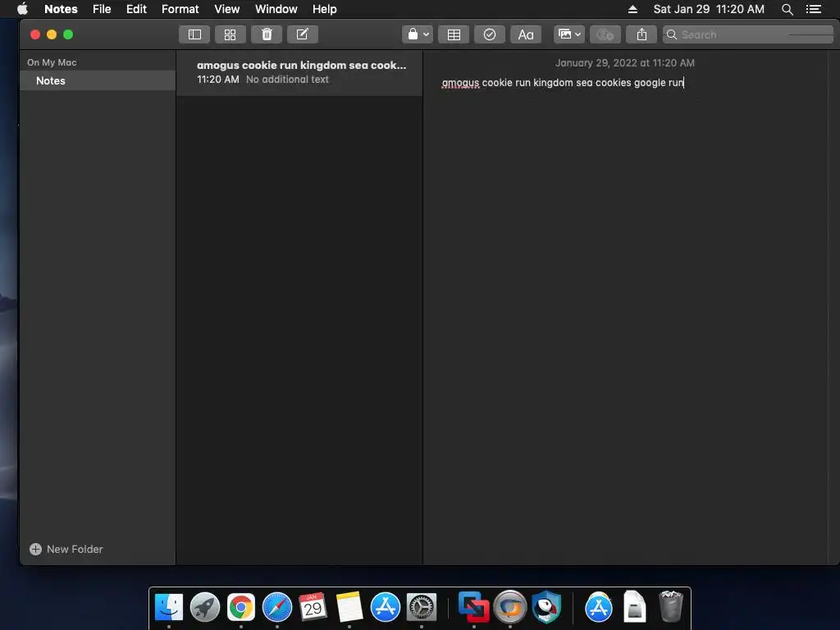Open the share note button
Image resolution: width=840 pixels, height=630 pixels.
point(641,34)
